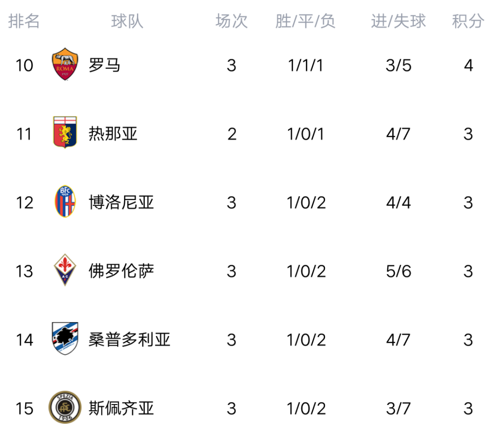Viewport: 494px width, 448px height.
Task: Click the AS Roma club crest
Action: click(65, 65)
